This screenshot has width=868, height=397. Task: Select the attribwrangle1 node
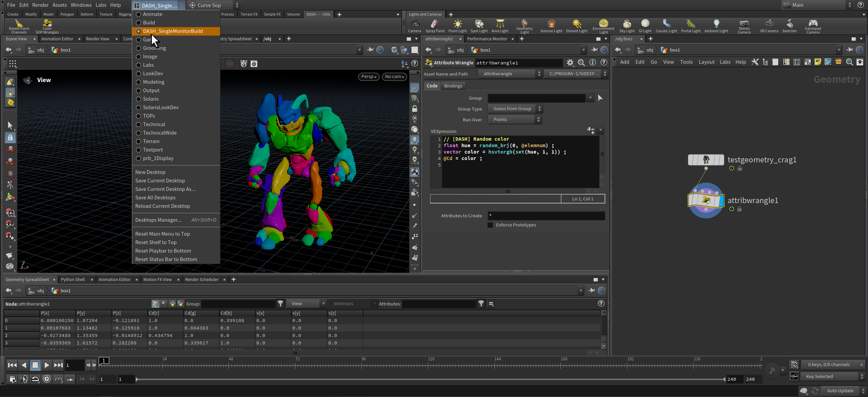tap(706, 200)
